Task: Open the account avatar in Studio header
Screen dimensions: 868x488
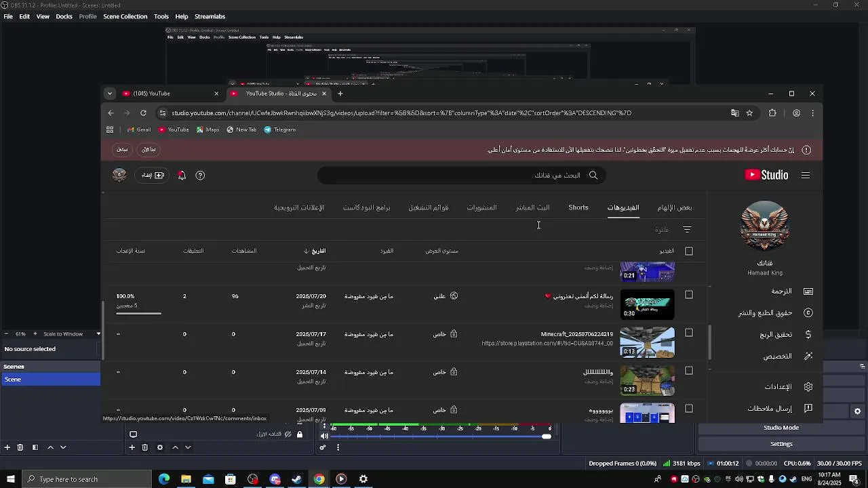Action: (x=119, y=176)
